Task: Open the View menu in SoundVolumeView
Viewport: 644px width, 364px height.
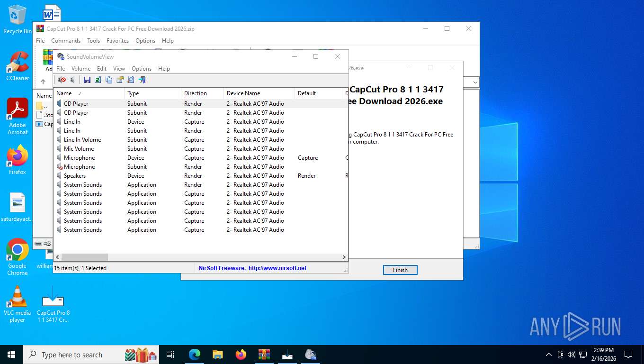Action: [x=119, y=69]
